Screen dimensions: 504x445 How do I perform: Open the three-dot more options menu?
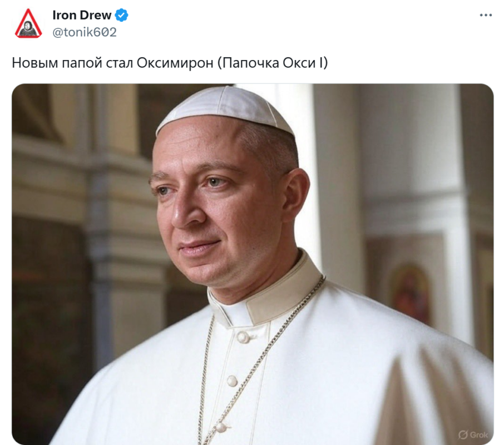(x=486, y=15)
